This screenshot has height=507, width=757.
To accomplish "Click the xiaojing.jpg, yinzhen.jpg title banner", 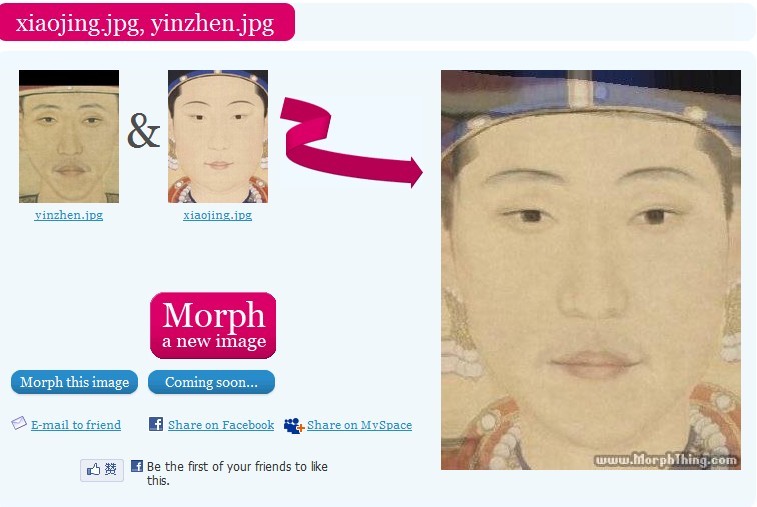I will 147,22.
